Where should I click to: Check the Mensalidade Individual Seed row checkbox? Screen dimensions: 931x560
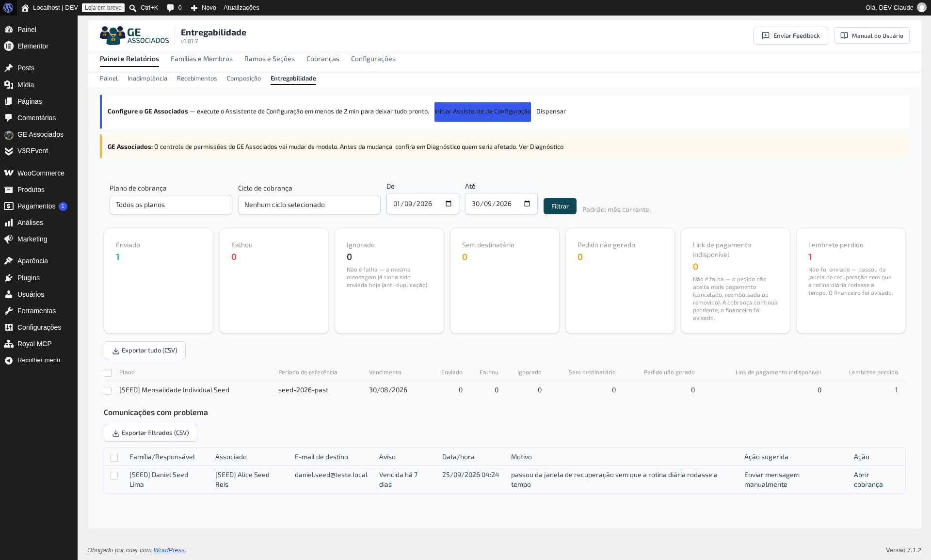pyautogui.click(x=108, y=391)
